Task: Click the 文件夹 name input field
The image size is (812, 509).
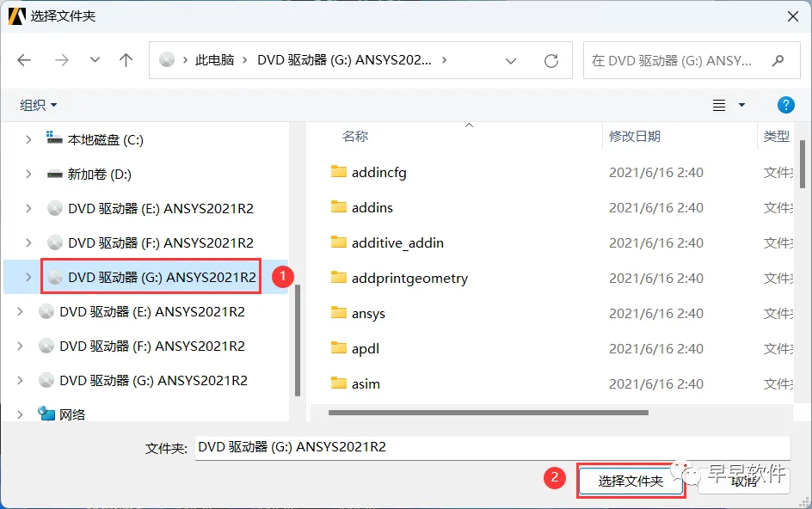Action: 493,447
